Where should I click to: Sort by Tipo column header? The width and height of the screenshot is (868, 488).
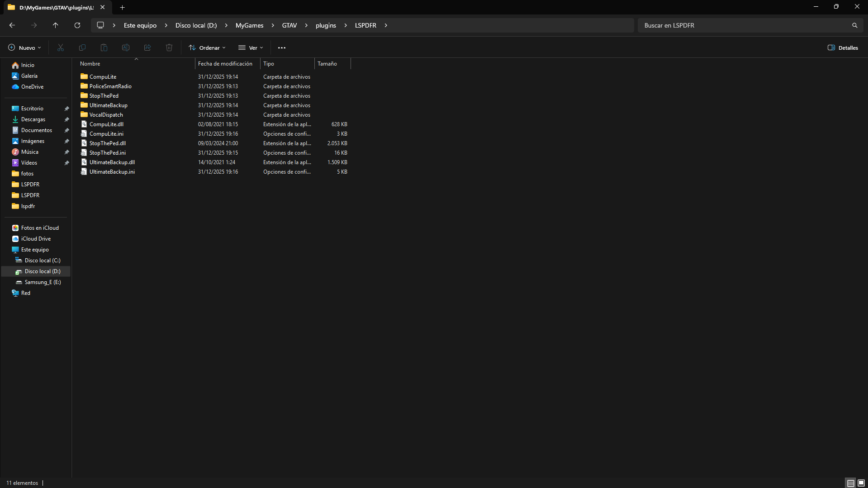287,64
